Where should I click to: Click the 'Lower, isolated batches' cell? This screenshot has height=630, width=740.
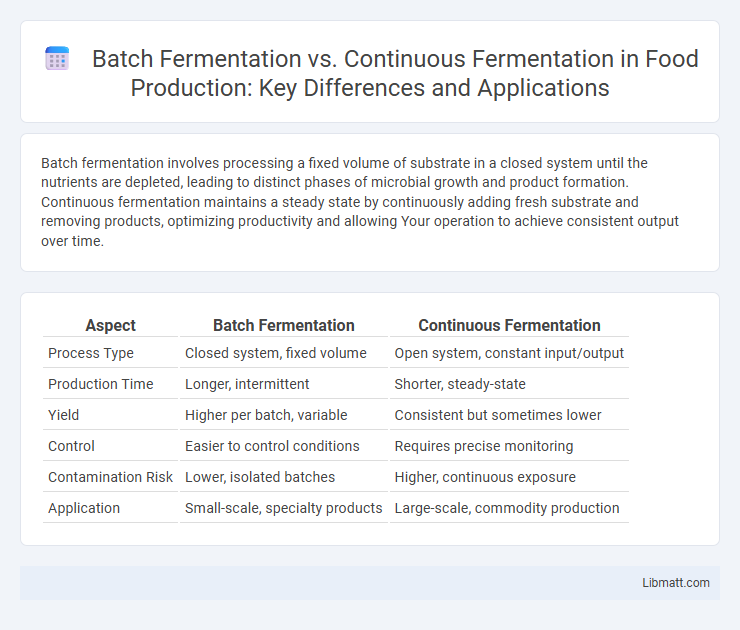pyautogui.click(x=260, y=477)
